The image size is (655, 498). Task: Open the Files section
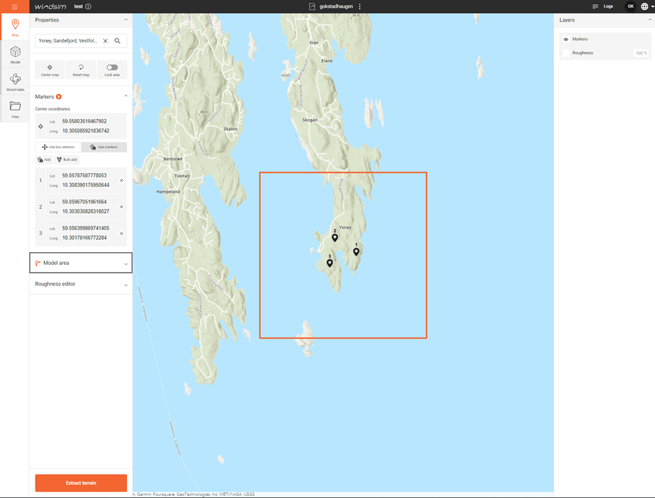(15, 108)
